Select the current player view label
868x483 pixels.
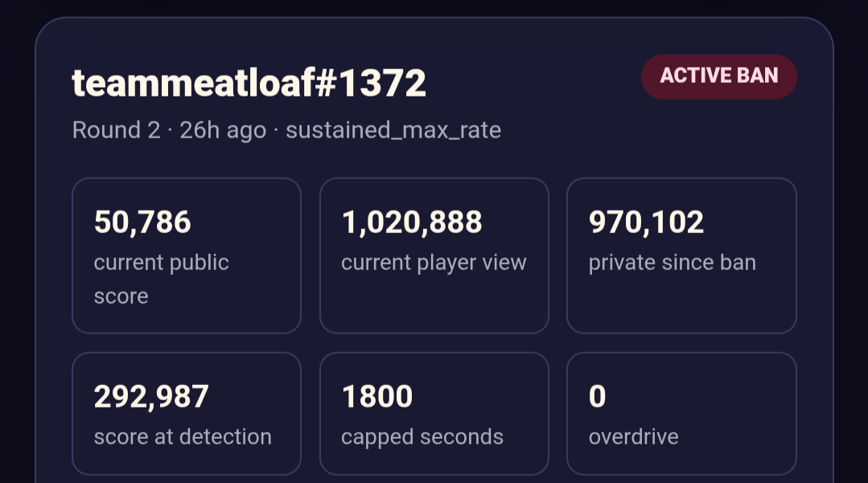point(434,263)
